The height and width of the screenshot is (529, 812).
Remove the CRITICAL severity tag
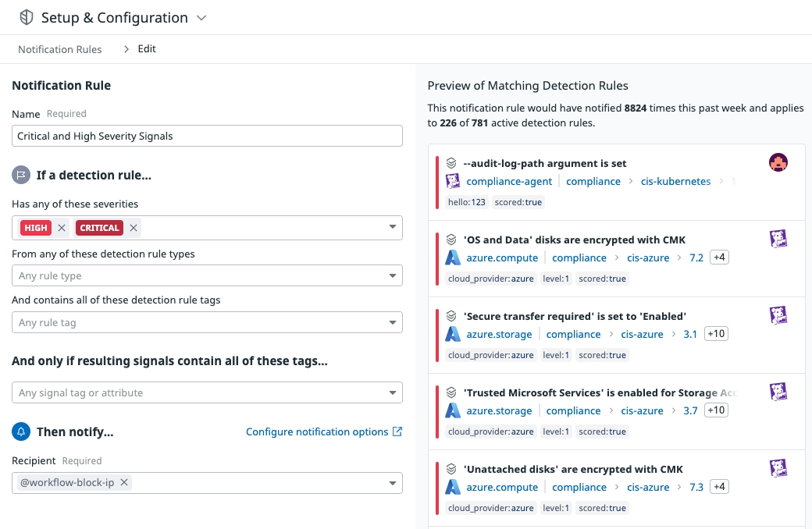(x=134, y=228)
